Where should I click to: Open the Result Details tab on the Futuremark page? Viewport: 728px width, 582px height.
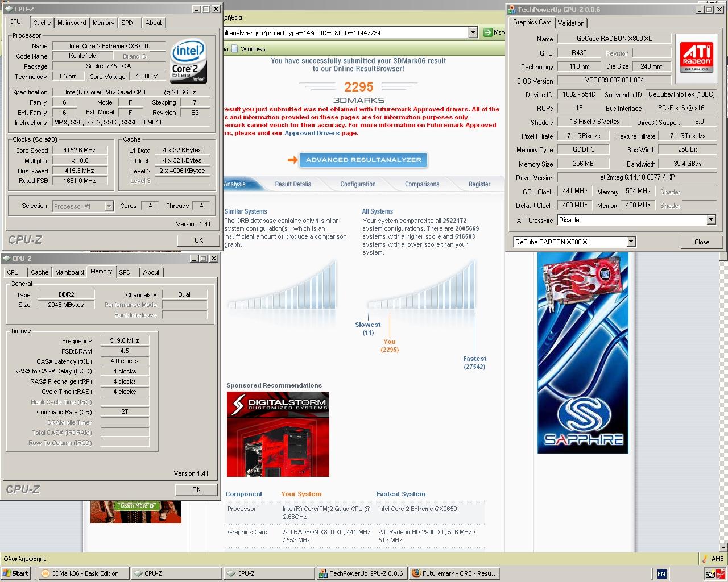(293, 184)
